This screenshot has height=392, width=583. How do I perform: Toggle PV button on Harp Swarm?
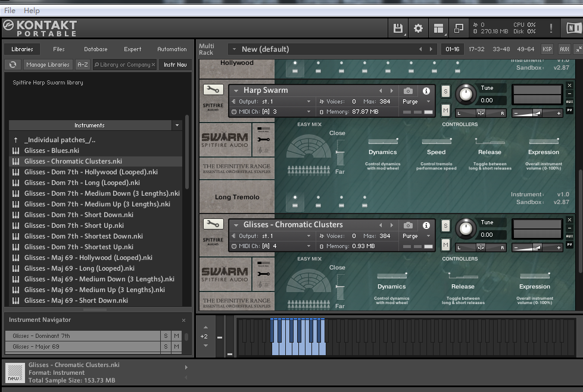pos(569,111)
